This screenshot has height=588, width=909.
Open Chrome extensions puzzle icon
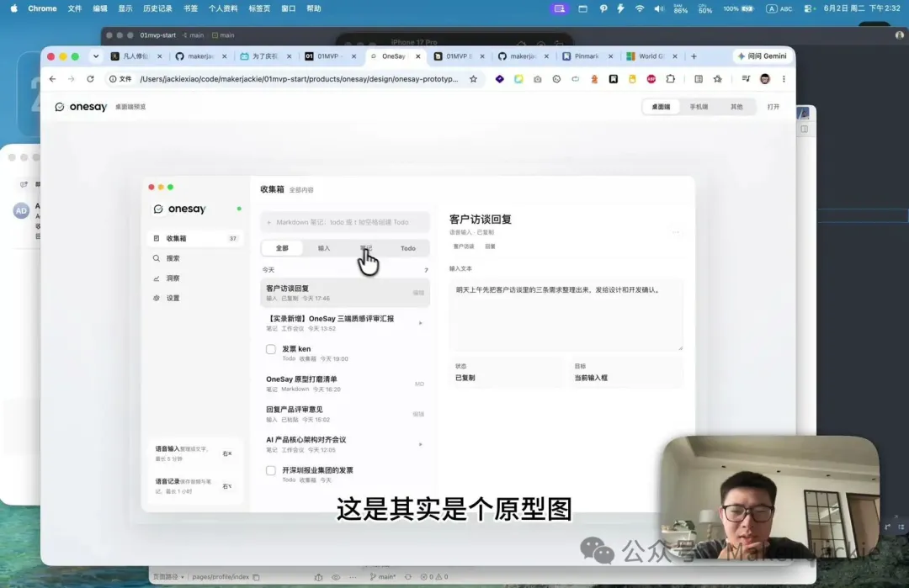tap(670, 79)
